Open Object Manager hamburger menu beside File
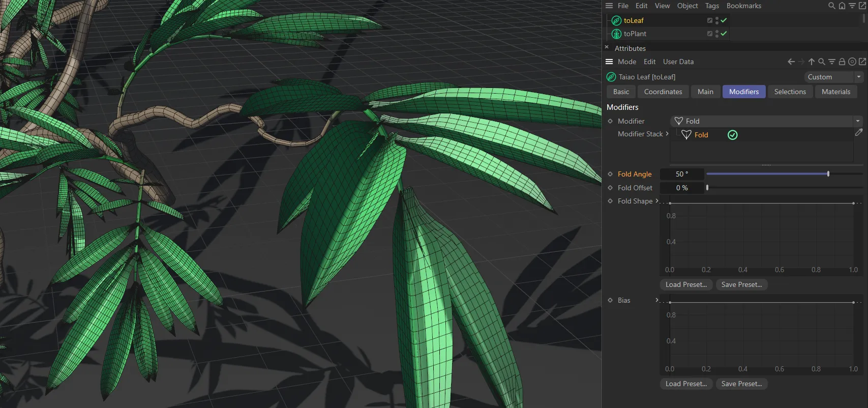The height and width of the screenshot is (408, 868). point(609,6)
